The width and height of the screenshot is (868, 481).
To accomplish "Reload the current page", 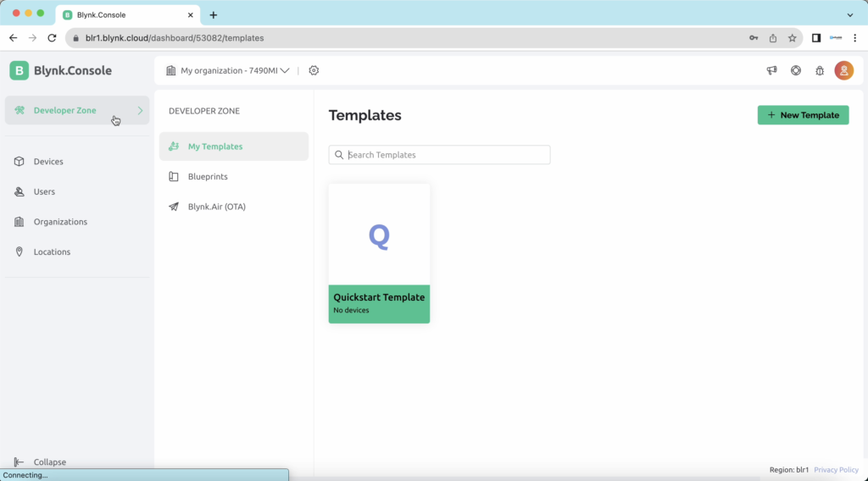I will pos(52,38).
